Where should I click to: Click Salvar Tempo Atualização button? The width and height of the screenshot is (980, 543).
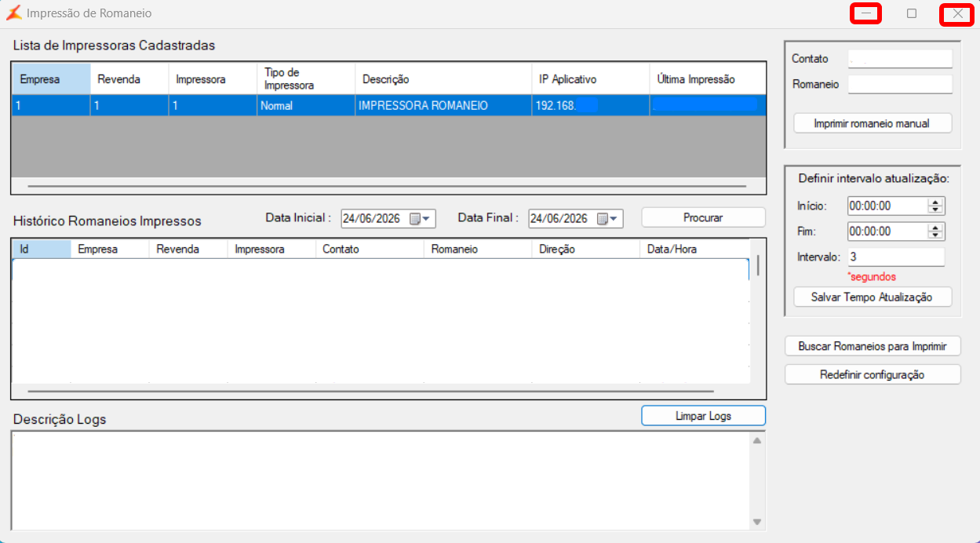872,297
